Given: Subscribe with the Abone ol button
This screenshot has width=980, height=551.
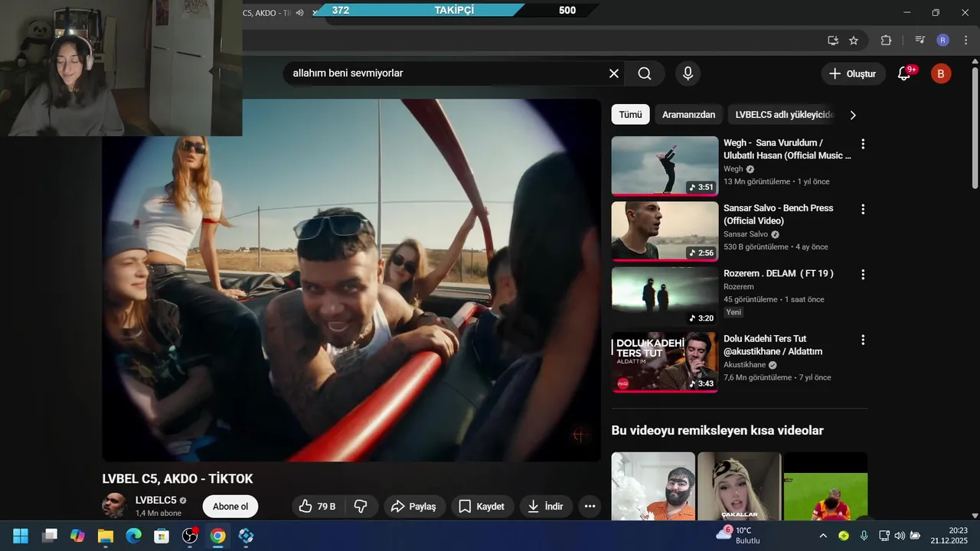Looking at the screenshot, I should 230,506.
